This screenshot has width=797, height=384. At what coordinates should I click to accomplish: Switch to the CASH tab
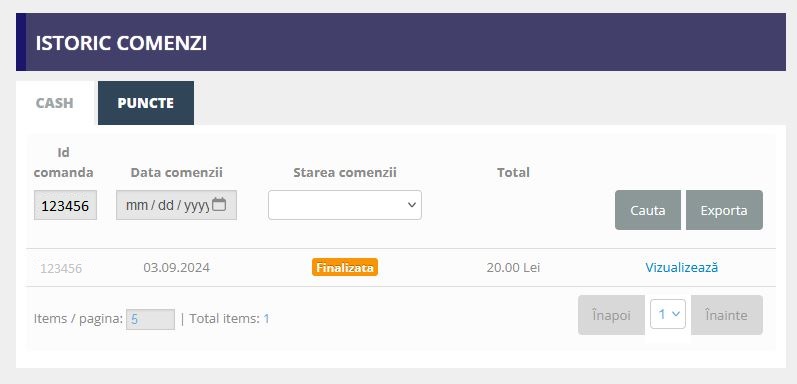(x=55, y=103)
